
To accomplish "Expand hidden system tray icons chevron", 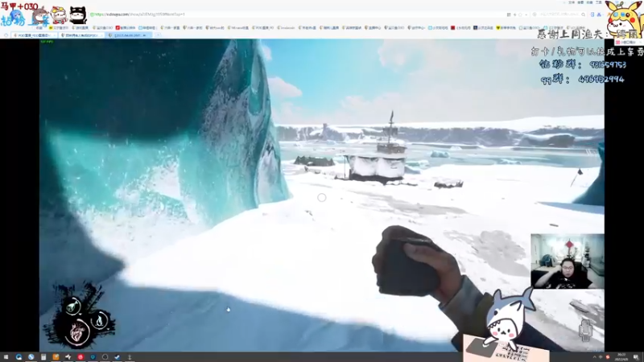I will tap(594, 357).
